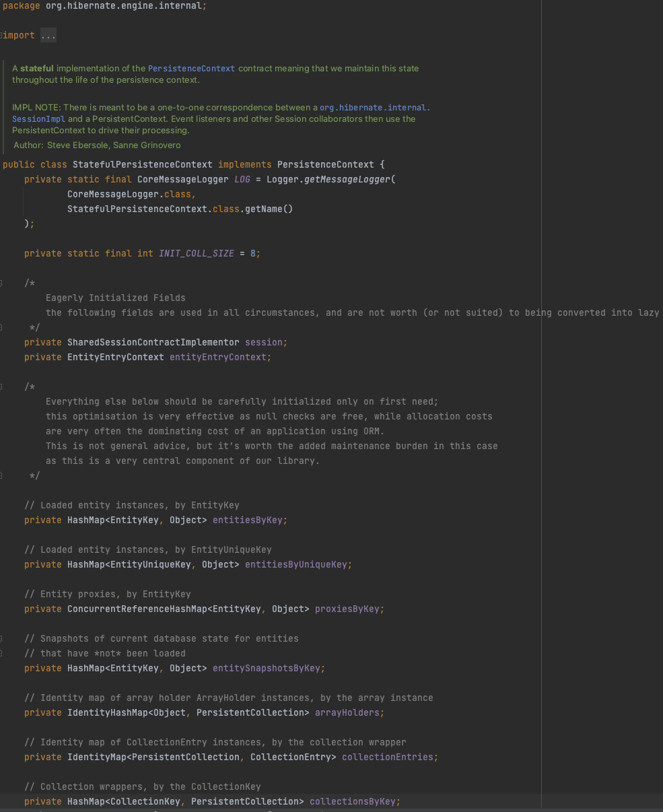Click the LOG constant name

(x=242, y=180)
